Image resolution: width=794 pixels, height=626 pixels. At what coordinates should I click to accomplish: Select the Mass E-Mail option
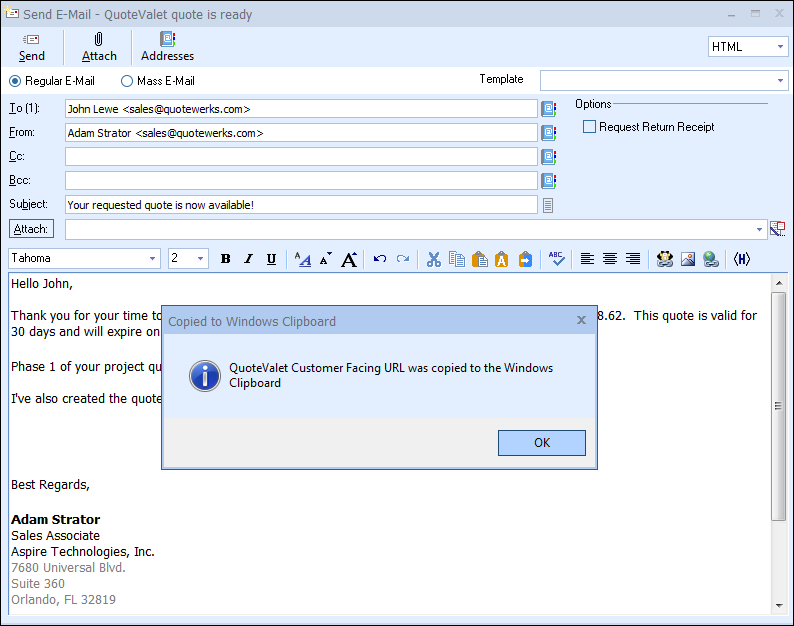[x=127, y=81]
